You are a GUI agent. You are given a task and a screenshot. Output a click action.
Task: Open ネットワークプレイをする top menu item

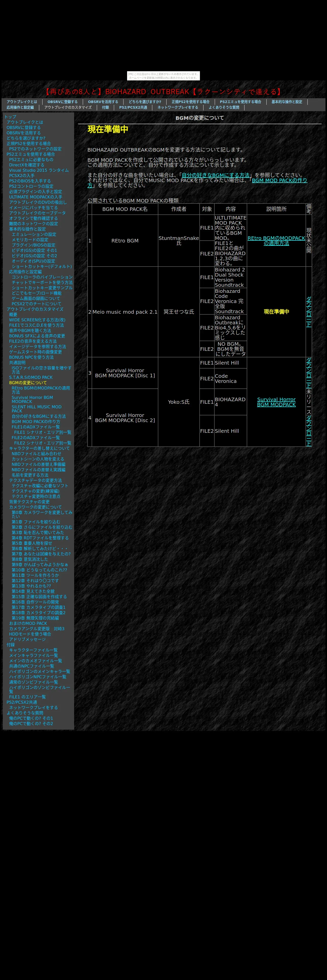tap(178, 108)
